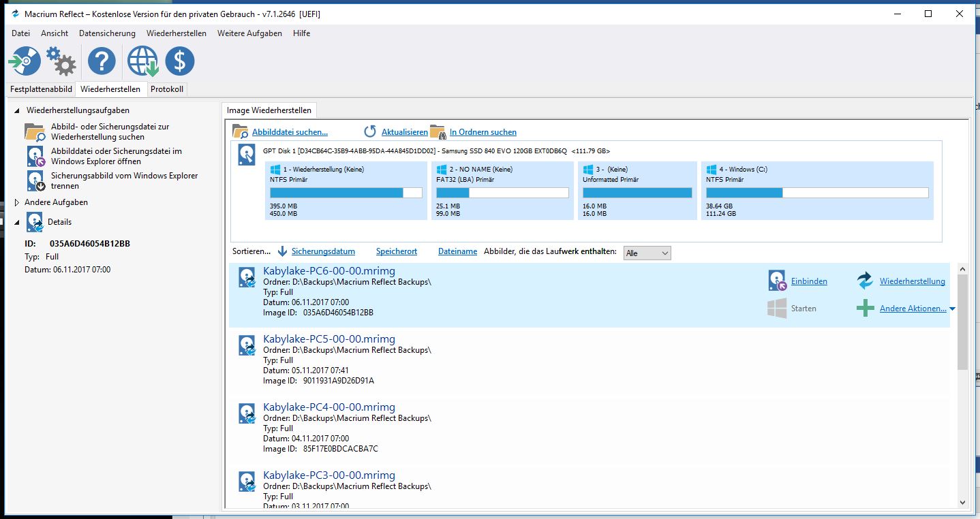This screenshot has height=519, width=980.
Task: Click the blue down arrow beside Sicherungsdatum
Action: 282,252
